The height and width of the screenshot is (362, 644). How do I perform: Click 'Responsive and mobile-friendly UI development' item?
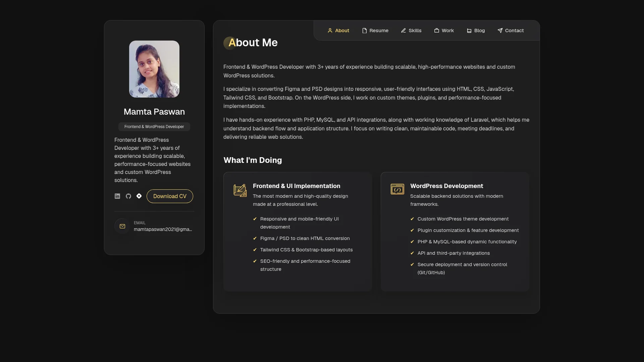[x=300, y=223]
